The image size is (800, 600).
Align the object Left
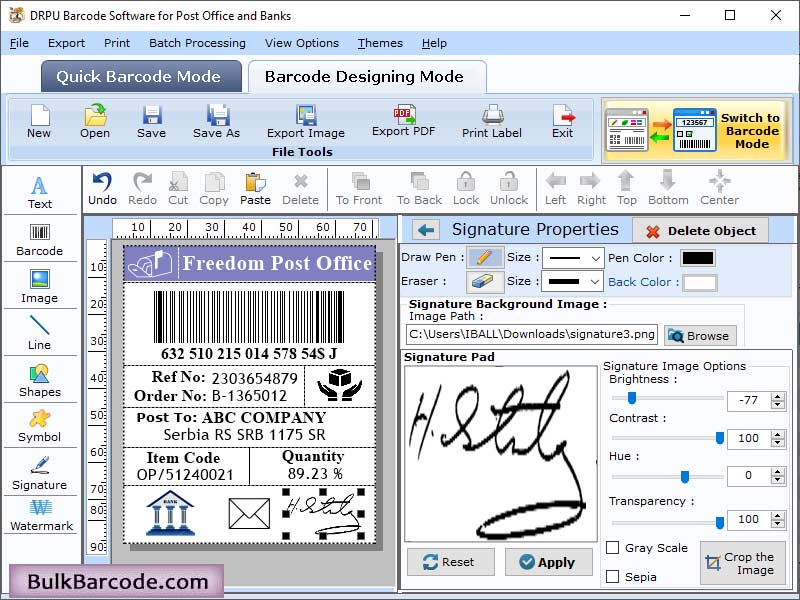(x=555, y=189)
